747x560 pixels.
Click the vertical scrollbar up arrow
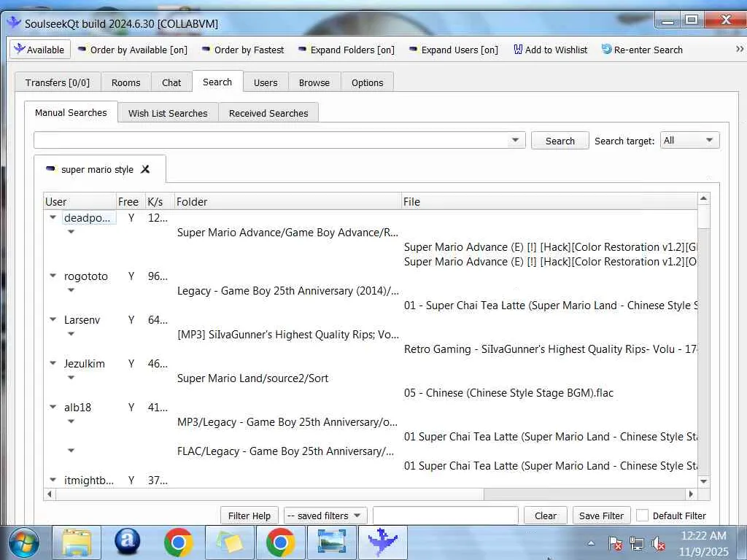[x=704, y=198]
